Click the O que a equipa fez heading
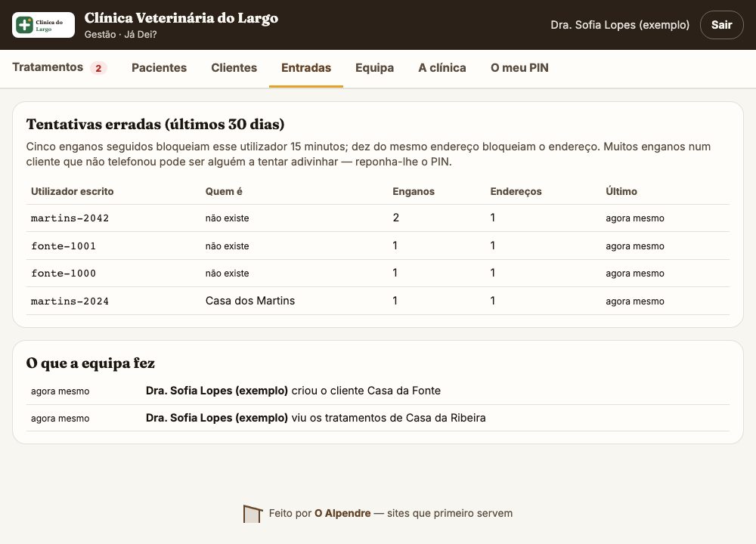 90,363
